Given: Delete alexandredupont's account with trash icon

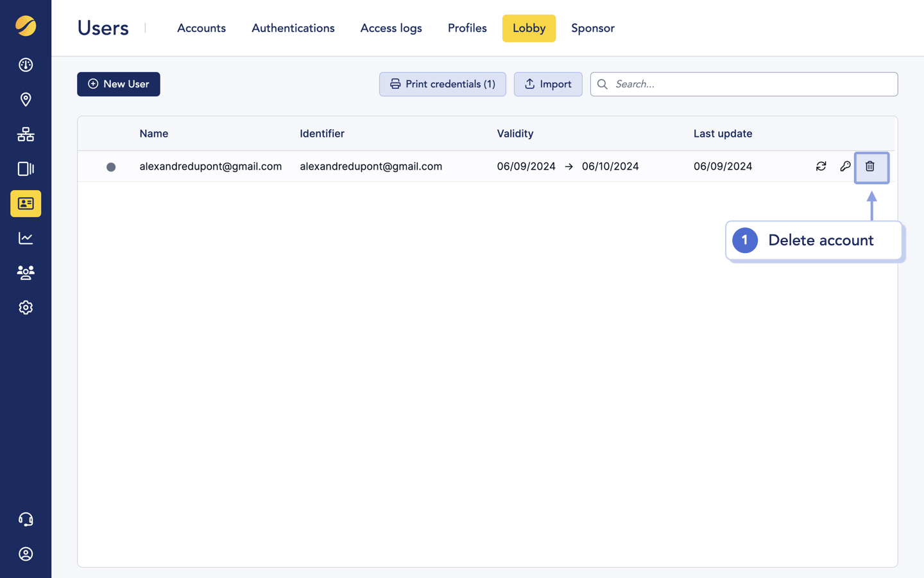Looking at the screenshot, I should tap(871, 166).
